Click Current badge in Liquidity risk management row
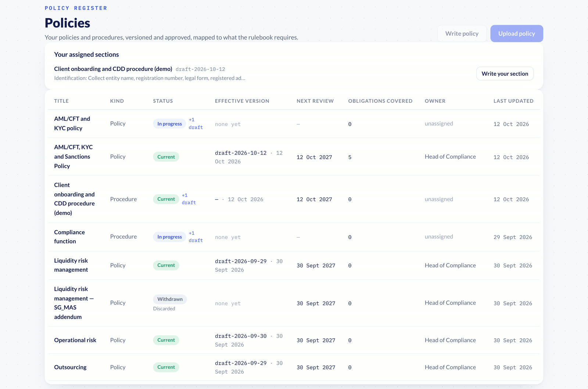The height and width of the screenshot is (389, 588). tap(166, 265)
